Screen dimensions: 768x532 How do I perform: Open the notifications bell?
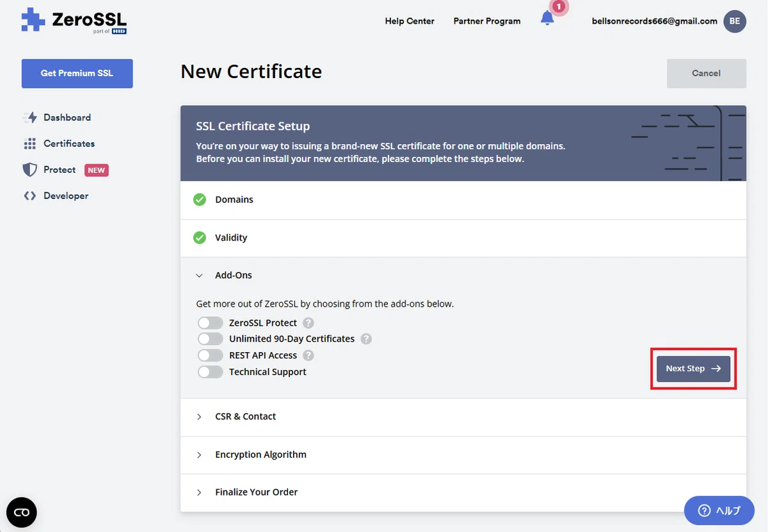click(x=547, y=19)
